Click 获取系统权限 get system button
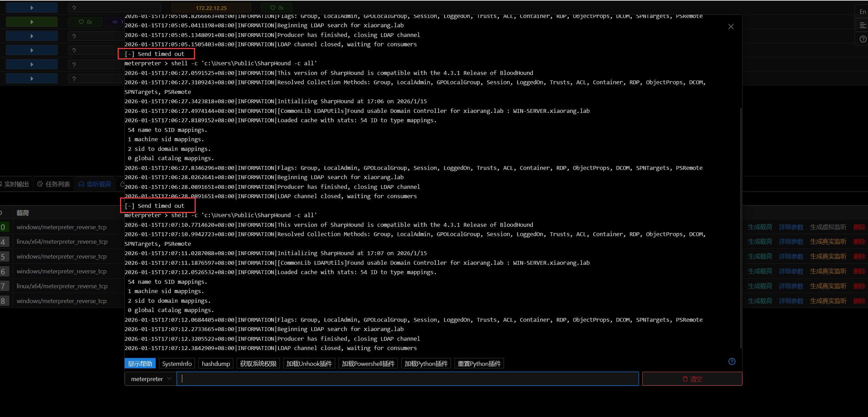The width and height of the screenshot is (868, 417). tap(258, 363)
